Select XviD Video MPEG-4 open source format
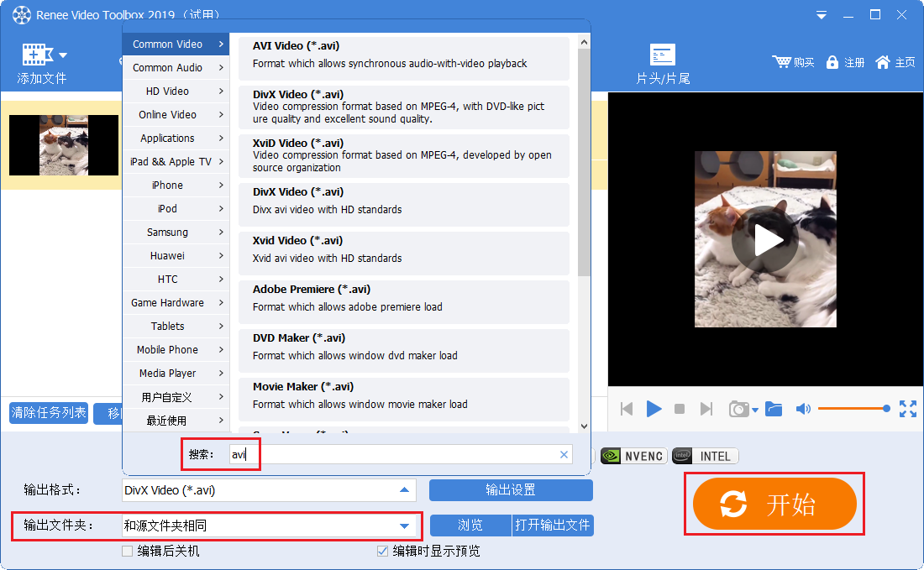This screenshot has width=924, height=570. [x=404, y=156]
